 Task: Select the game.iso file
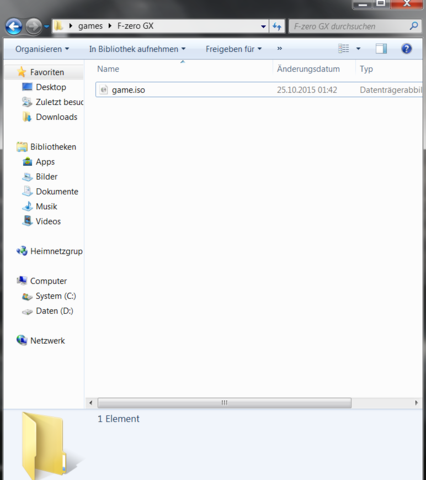(259, 90)
